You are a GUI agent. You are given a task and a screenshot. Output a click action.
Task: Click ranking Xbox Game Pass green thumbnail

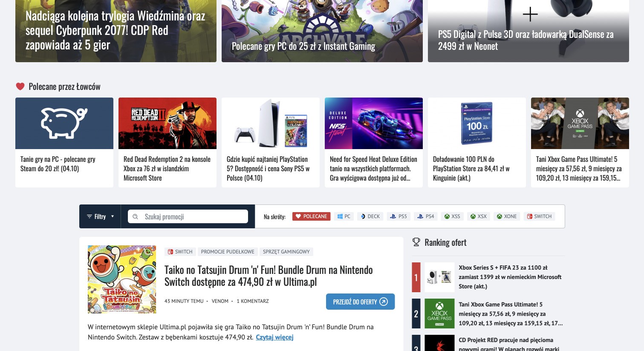coord(439,314)
